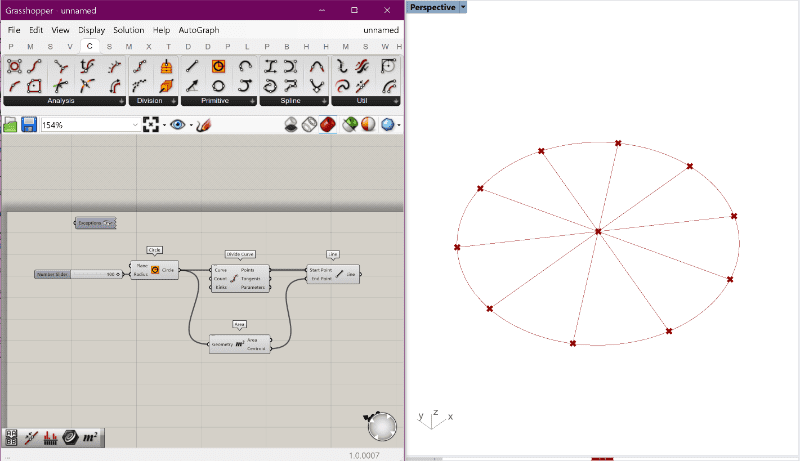Click the Radius input of Circle component
Viewport: 800px width, 461px height.
[141, 274]
